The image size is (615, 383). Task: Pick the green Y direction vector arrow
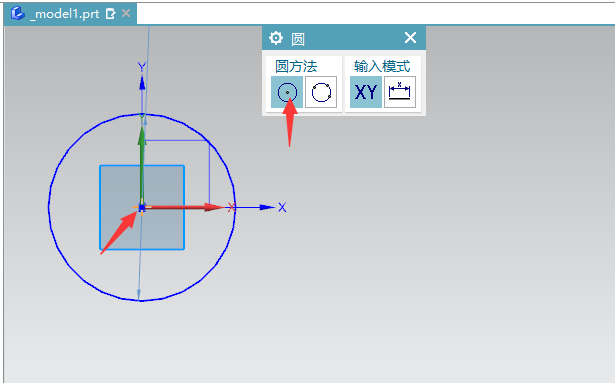(x=142, y=165)
